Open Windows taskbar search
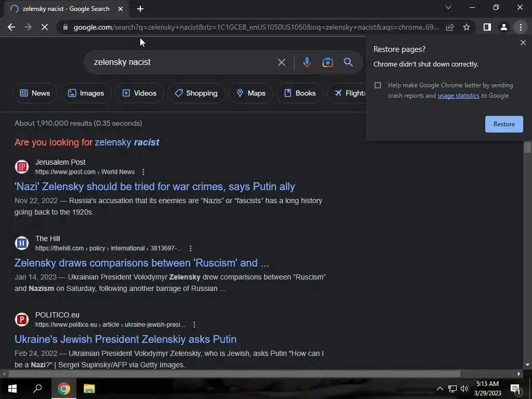This screenshot has width=532, height=399. [x=37, y=389]
